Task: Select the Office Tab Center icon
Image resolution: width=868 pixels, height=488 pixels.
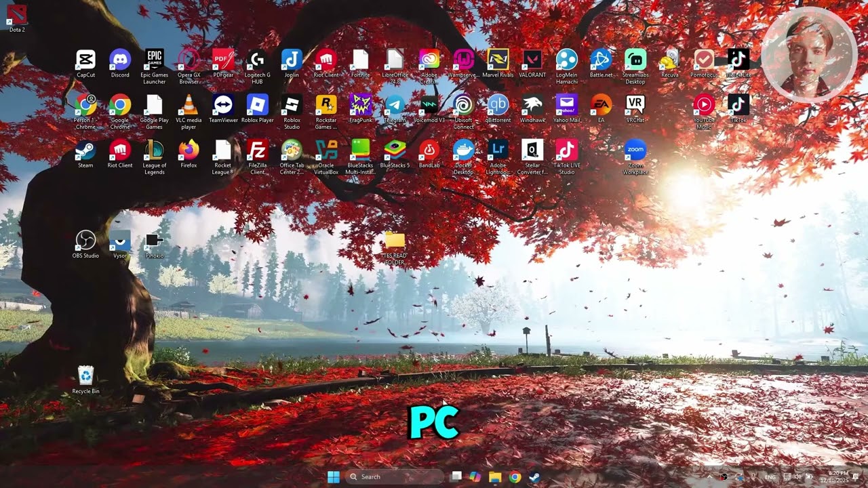Action: 292,157
